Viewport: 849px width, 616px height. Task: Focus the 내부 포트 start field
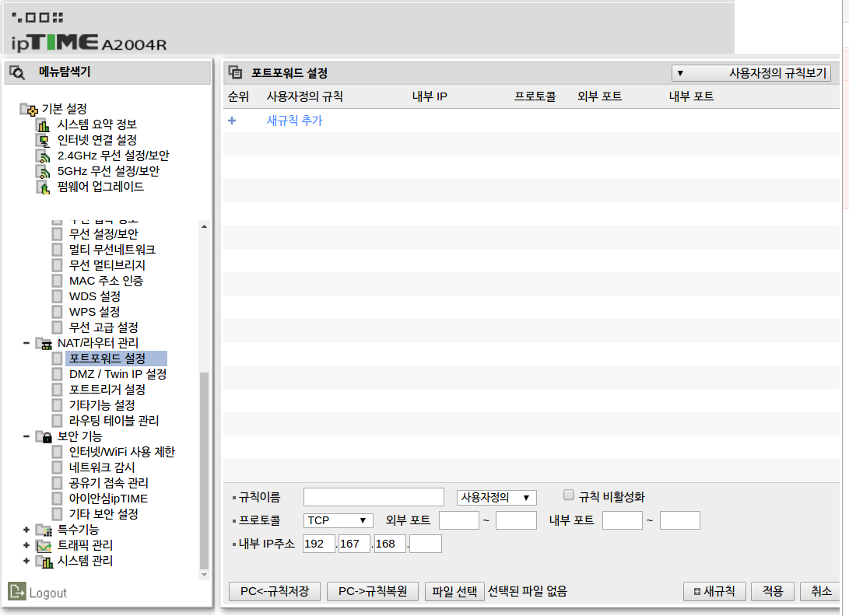(623, 520)
